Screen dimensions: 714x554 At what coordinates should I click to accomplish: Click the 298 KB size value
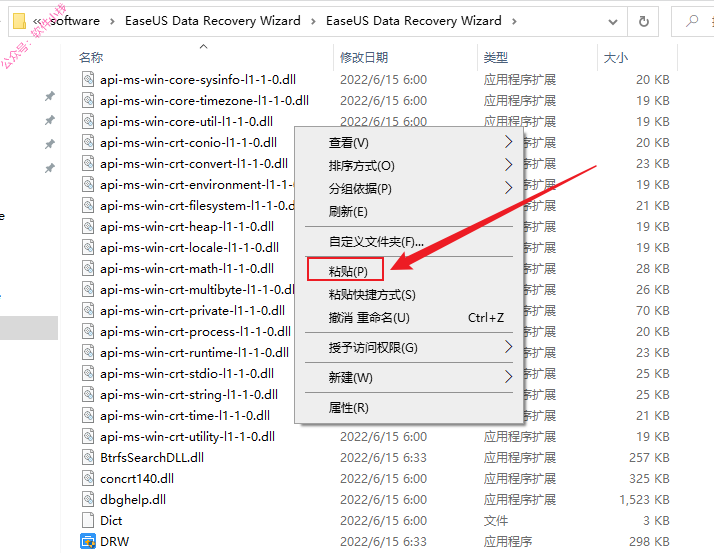click(649, 542)
